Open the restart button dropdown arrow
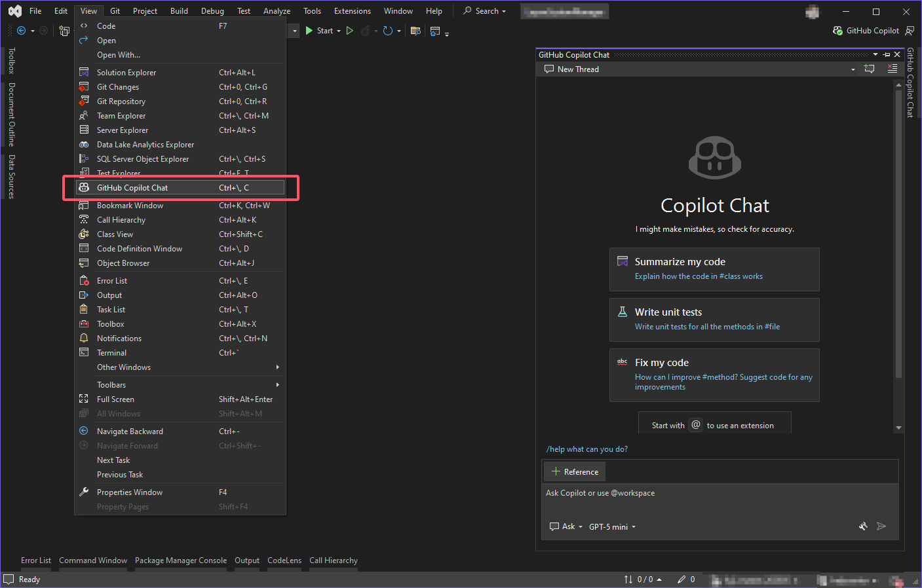 click(x=399, y=31)
